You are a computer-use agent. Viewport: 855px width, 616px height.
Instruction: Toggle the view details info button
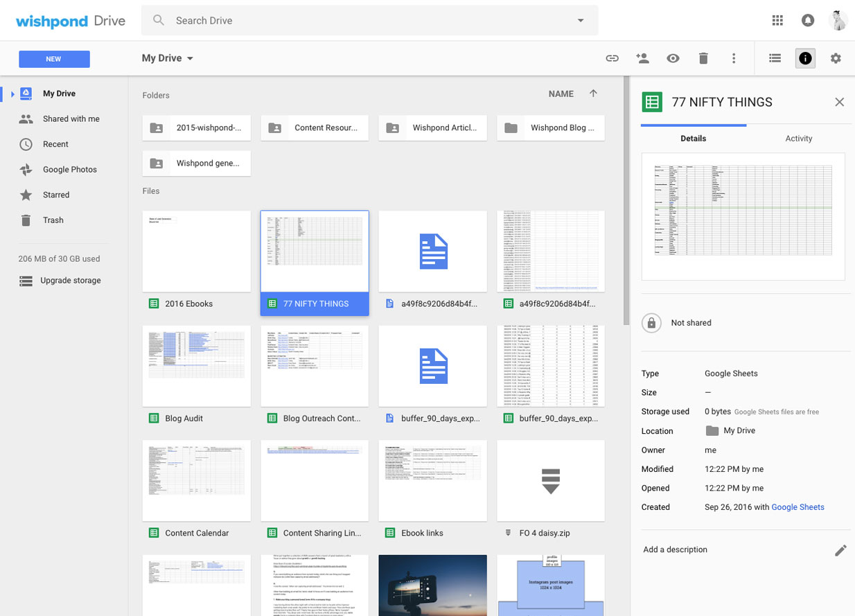click(x=805, y=59)
